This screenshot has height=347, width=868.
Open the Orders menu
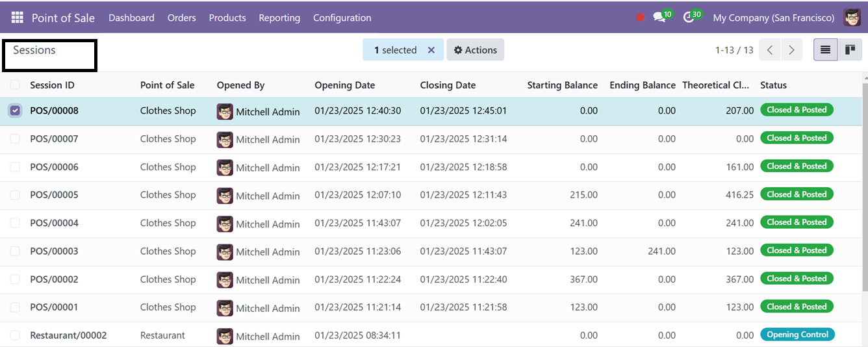click(181, 18)
